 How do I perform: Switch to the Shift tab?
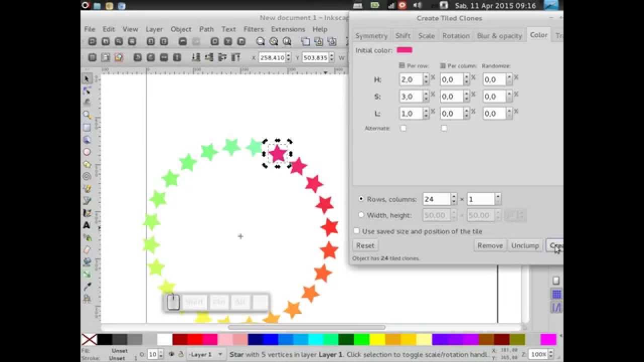[403, 36]
